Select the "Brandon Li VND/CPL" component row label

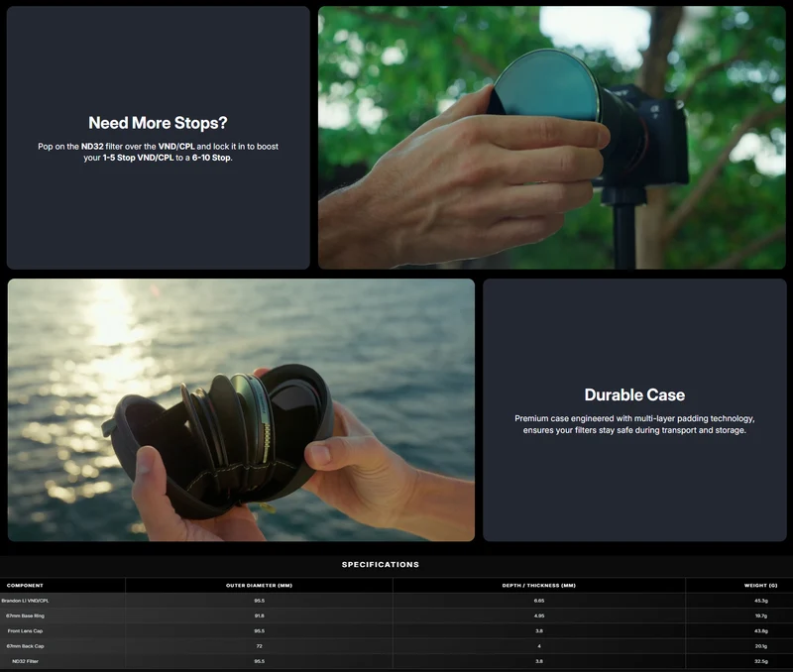pos(25,601)
